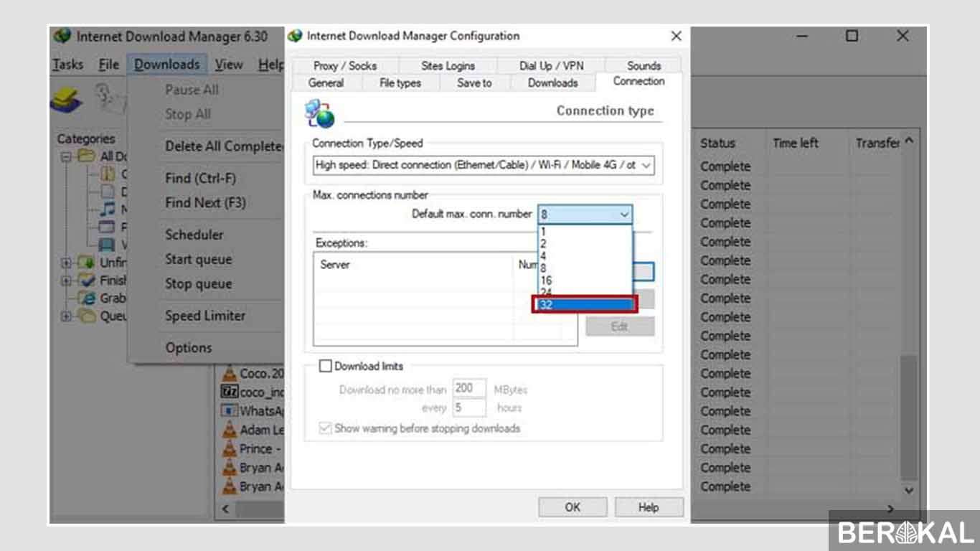
Task: Select the Unfinished folder icon with green arrow
Action: click(x=87, y=263)
